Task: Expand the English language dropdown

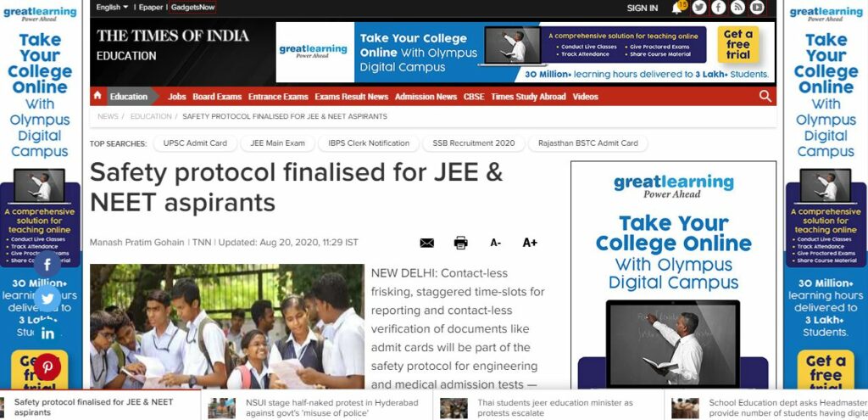Action: (x=112, y=7)
